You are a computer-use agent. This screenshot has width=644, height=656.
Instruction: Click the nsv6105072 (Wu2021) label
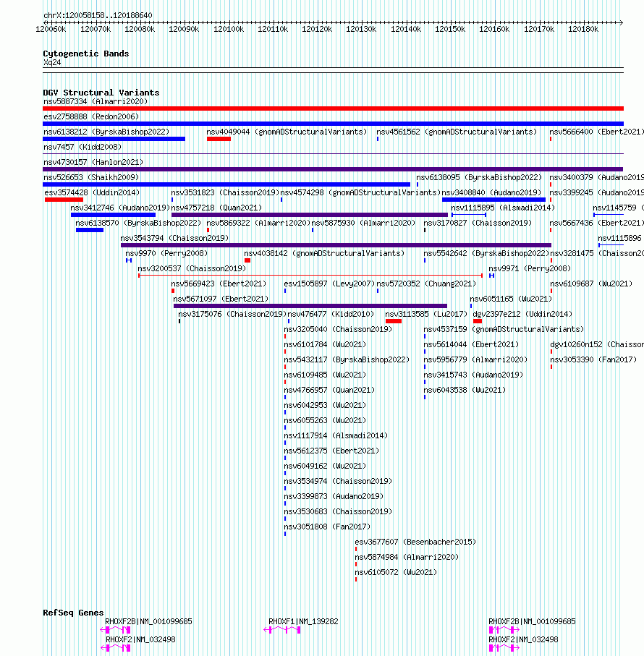[396, 572]
